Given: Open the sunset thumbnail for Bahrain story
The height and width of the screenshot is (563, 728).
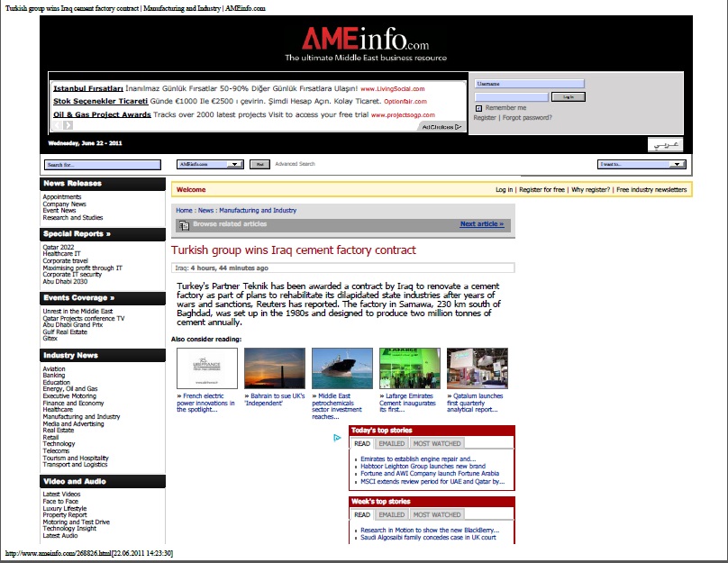Looking at the screenshot, I should (x=274, y=368).
